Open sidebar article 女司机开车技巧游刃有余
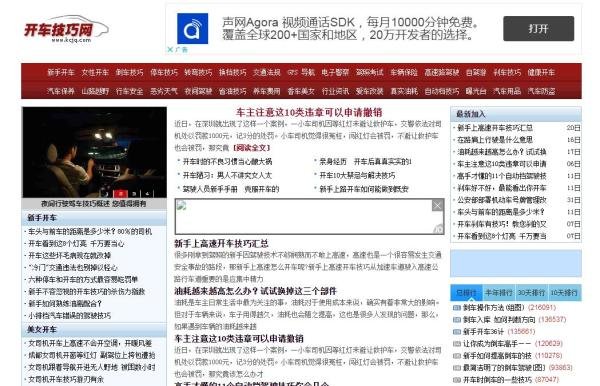600x386 pixels. point(66,379)
